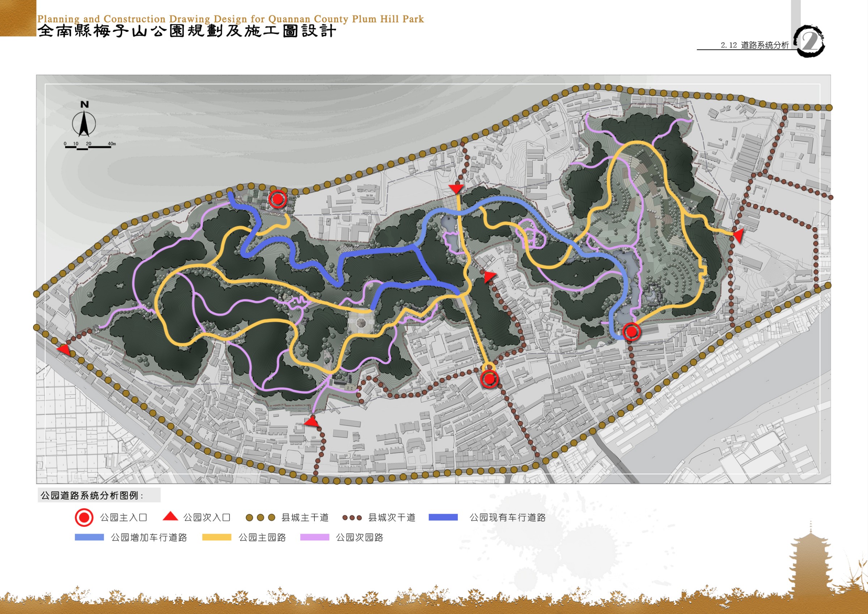
Task: Click the north arrow compass symbol
Action: coord(84,123)
